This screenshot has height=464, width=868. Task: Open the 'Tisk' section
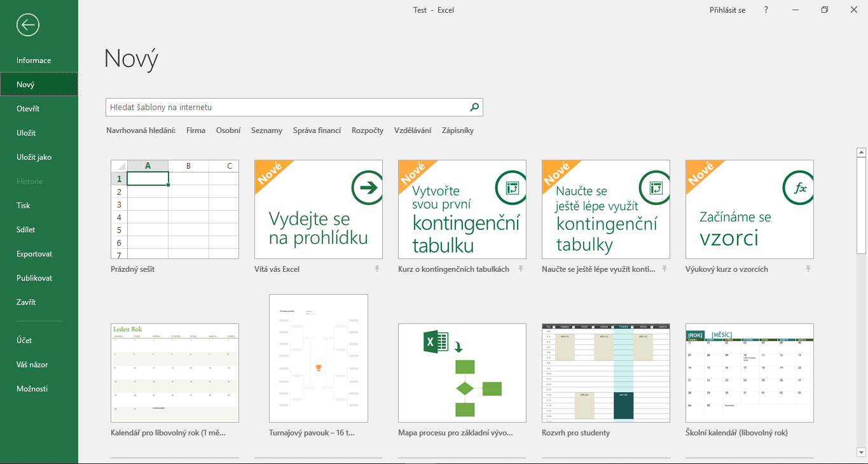click(x=23, y=205)
